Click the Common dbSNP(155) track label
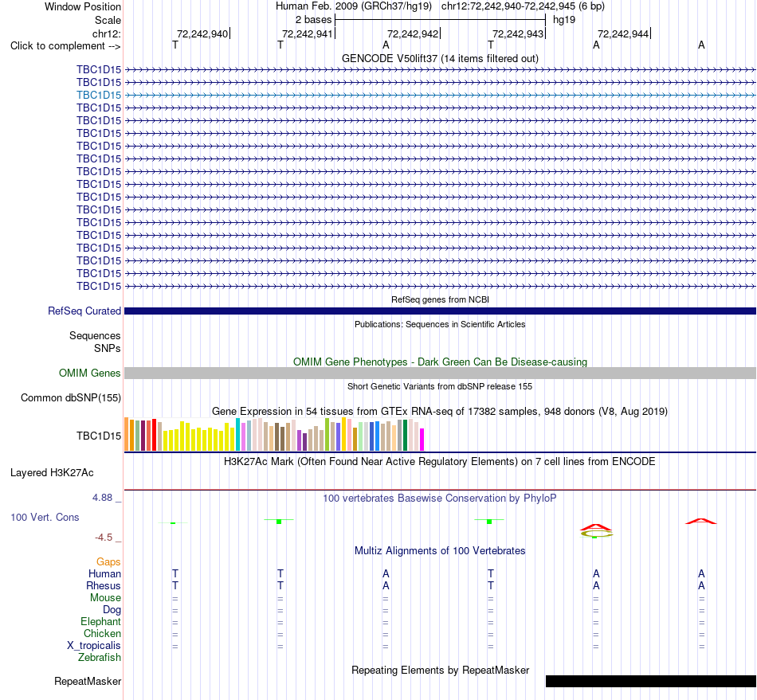This screenshot has height=700, width=757. (x=71, y=398)
